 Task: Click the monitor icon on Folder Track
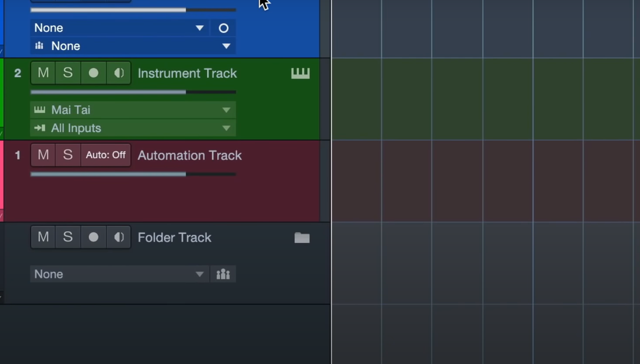click(118, 237)
